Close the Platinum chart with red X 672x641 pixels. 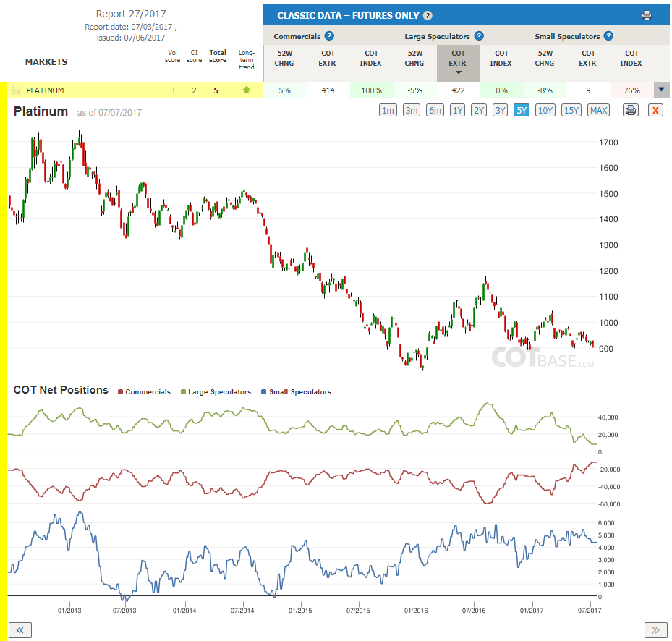click(655, 110)
